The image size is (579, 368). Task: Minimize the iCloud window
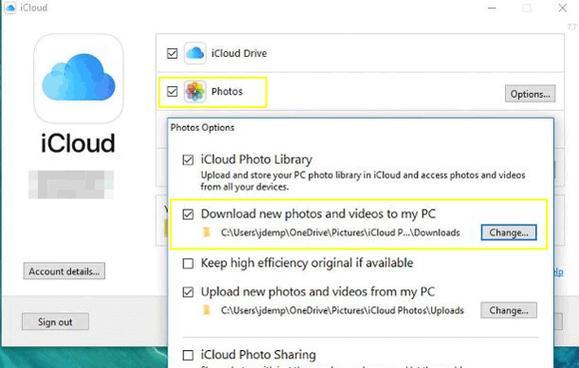coord(492,8)
